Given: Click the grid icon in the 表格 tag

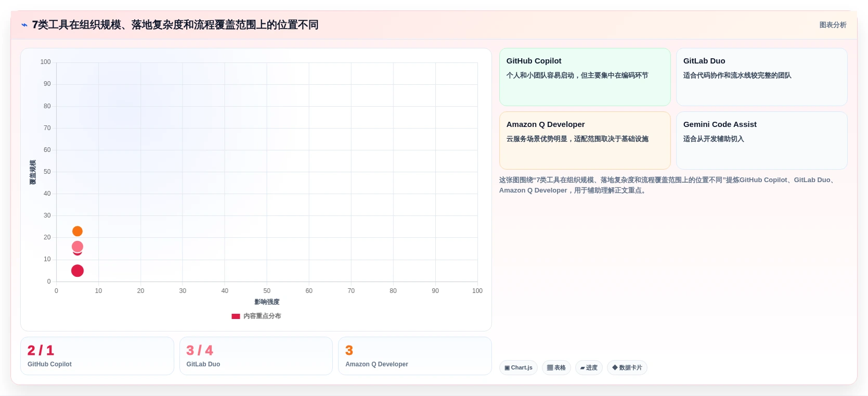Looking at the screenshot, I should click(x=550, y=368).
